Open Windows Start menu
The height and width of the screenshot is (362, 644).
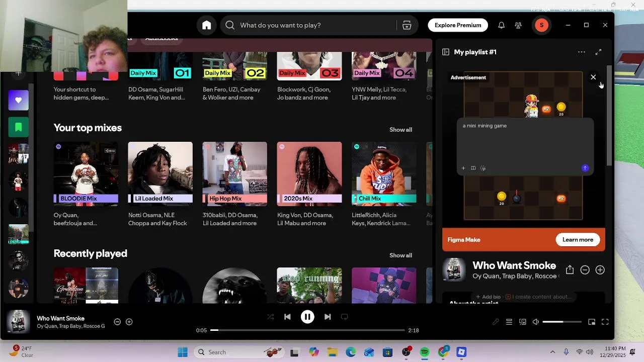click(x=183, y=352)
